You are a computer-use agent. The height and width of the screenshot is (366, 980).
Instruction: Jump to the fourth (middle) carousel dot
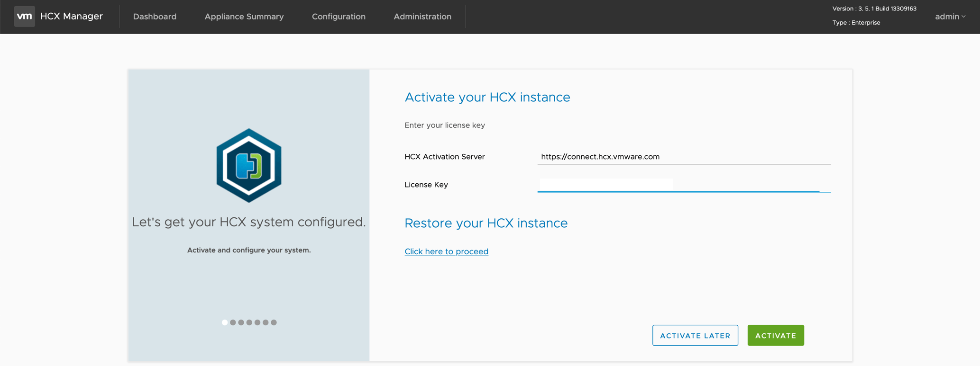point(249,322)
